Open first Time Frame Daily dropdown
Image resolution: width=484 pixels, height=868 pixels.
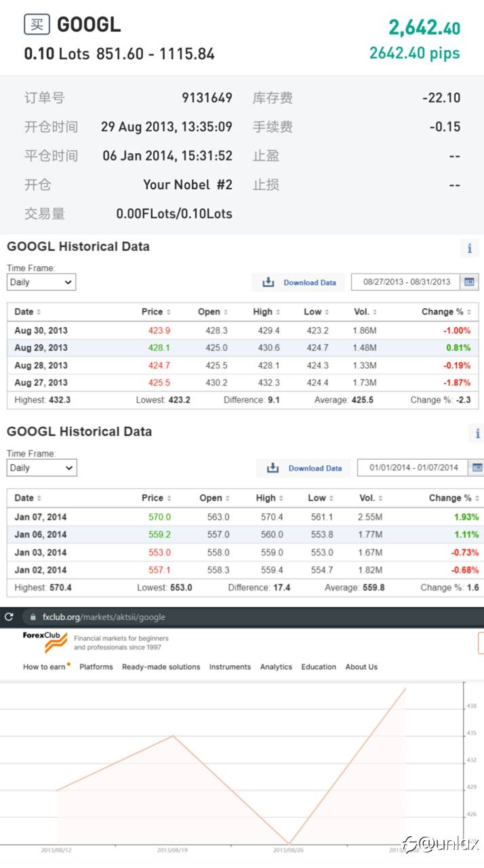tap(41, 282)
